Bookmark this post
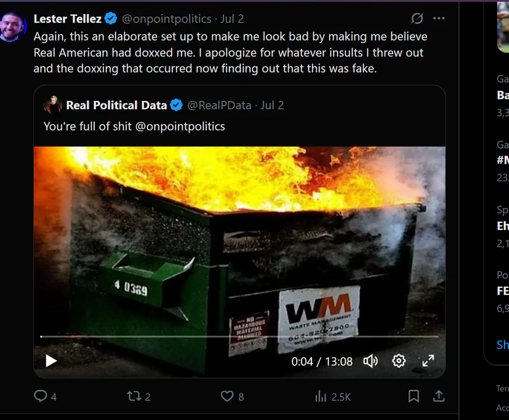 [413, 396]
